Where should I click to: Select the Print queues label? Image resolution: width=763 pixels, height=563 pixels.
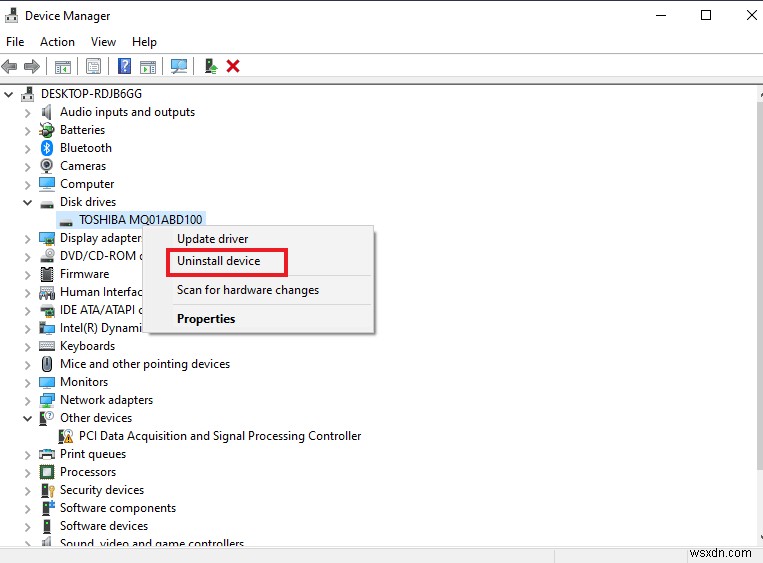pyautogui.click(x=93, y=454)
